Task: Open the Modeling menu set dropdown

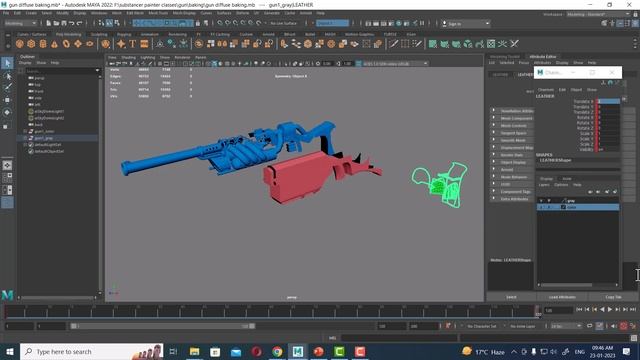Action: [x=20, y=23]
